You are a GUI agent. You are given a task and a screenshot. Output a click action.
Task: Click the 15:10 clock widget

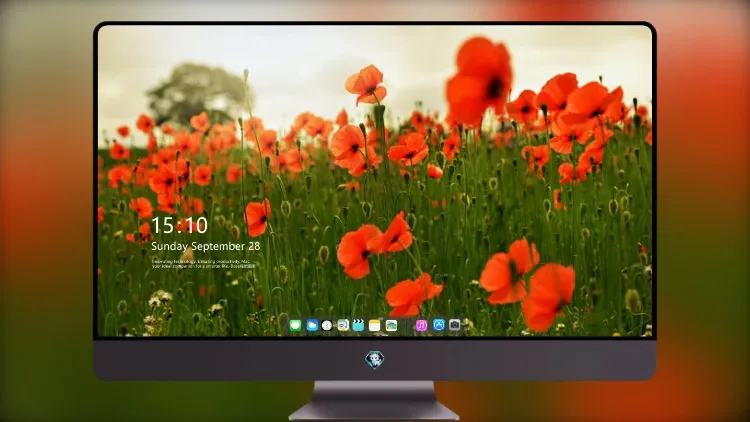click(x=179, y=225)
